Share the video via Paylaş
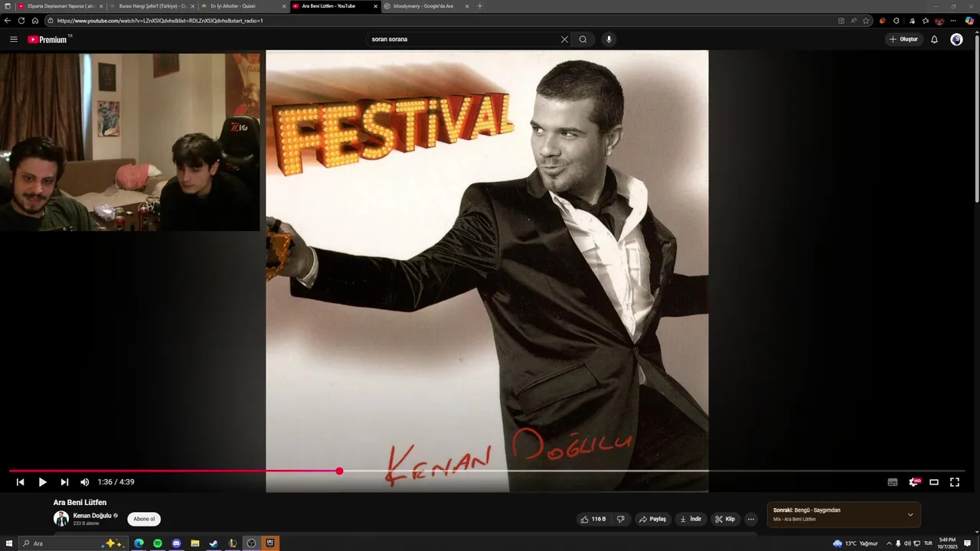This screenshot has height=551, width=980. (x=652, y=519)
